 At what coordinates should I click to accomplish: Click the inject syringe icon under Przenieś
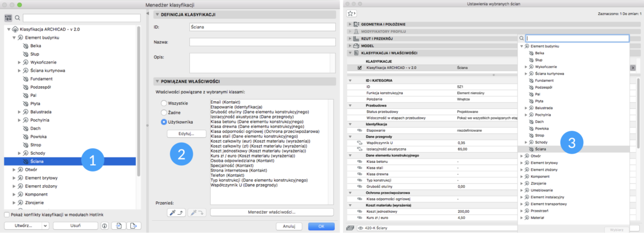[x=197, y=213]
